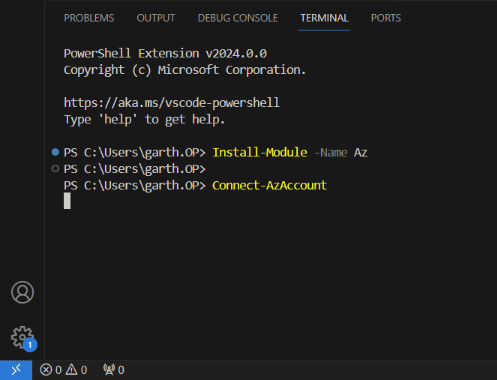Click the Connect-AzAccount command text

click(269, 185)
